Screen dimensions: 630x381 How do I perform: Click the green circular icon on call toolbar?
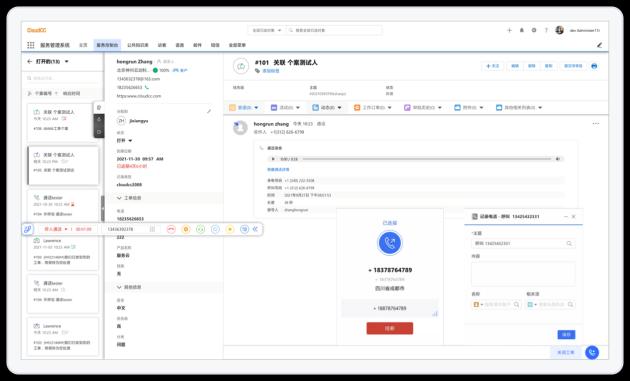pos(200,229)
